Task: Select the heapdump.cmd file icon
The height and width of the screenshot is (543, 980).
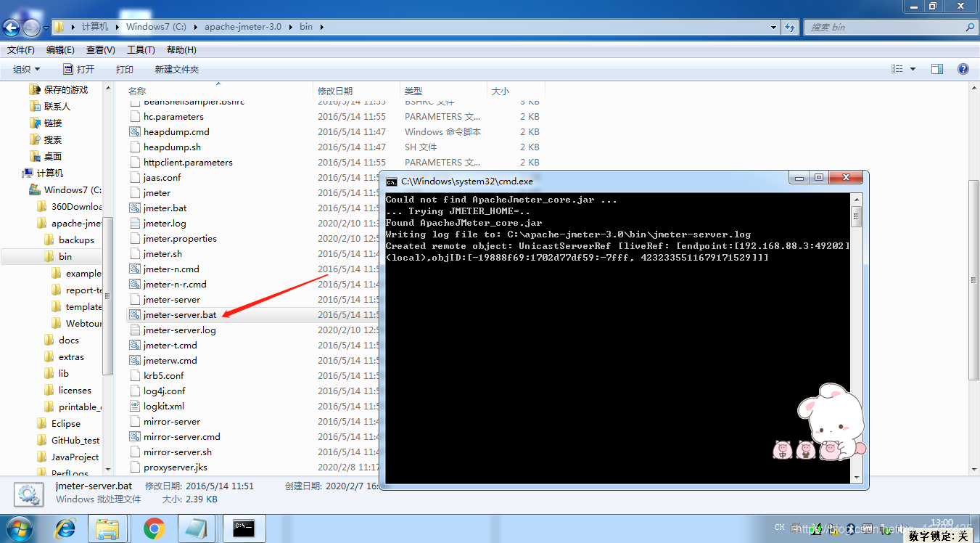Action: (x=134, y=132)
